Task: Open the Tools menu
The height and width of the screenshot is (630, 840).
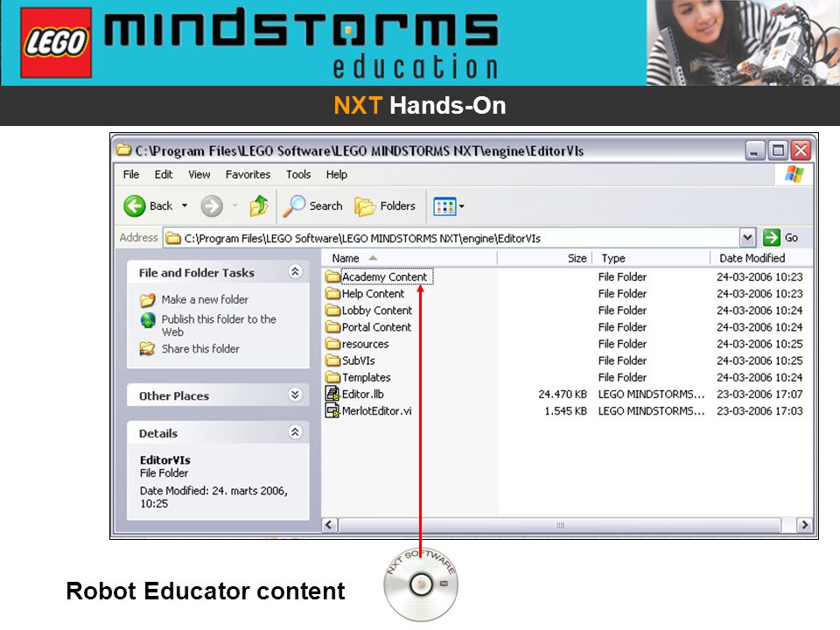Action: pos(297,175)
